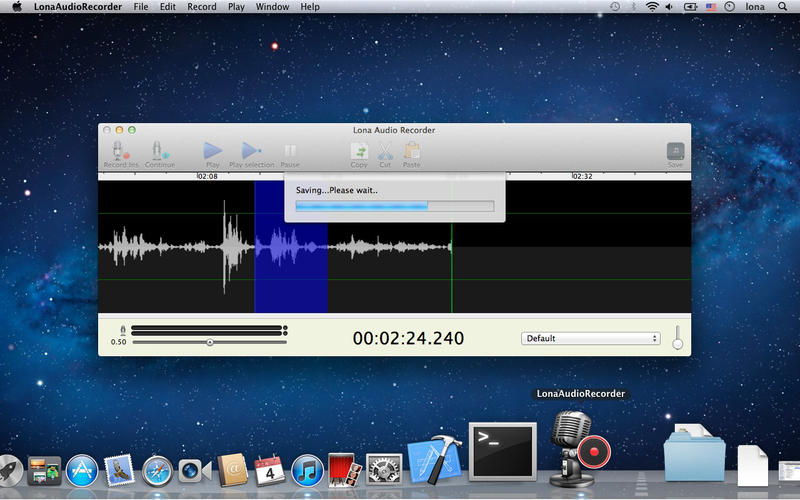Click the input gain slider knob
800x500 pixels.
(210, 342)
